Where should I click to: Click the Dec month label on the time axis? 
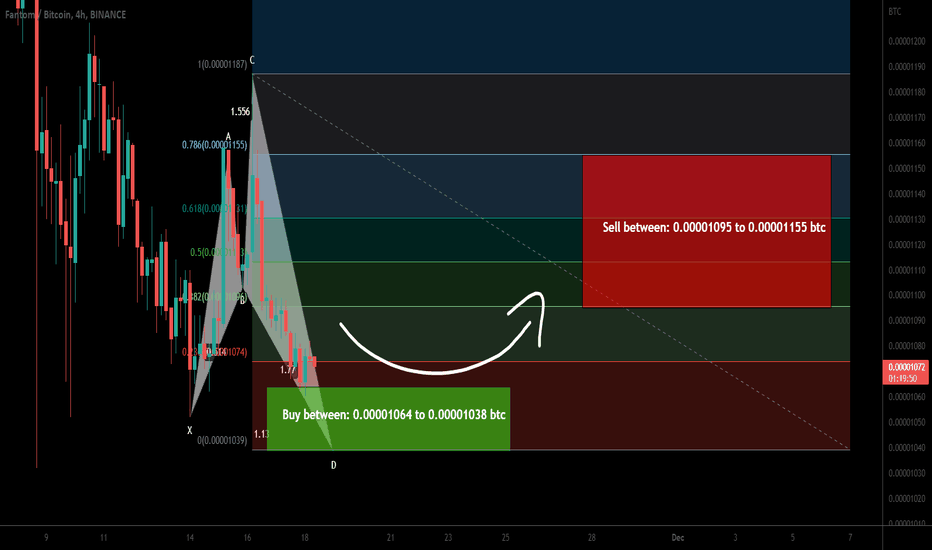pyautogui.click(x=678, y=538)
